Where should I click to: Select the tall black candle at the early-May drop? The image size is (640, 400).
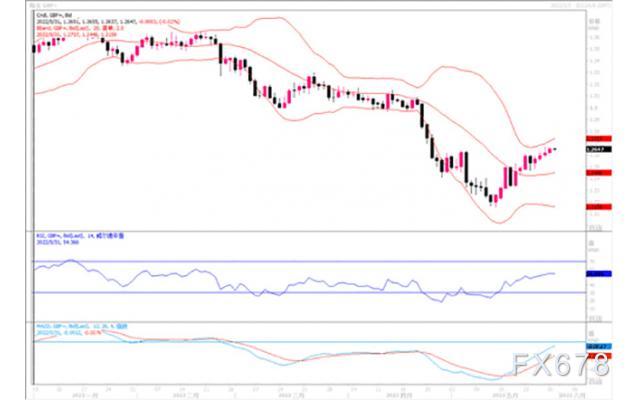(466, 167)
